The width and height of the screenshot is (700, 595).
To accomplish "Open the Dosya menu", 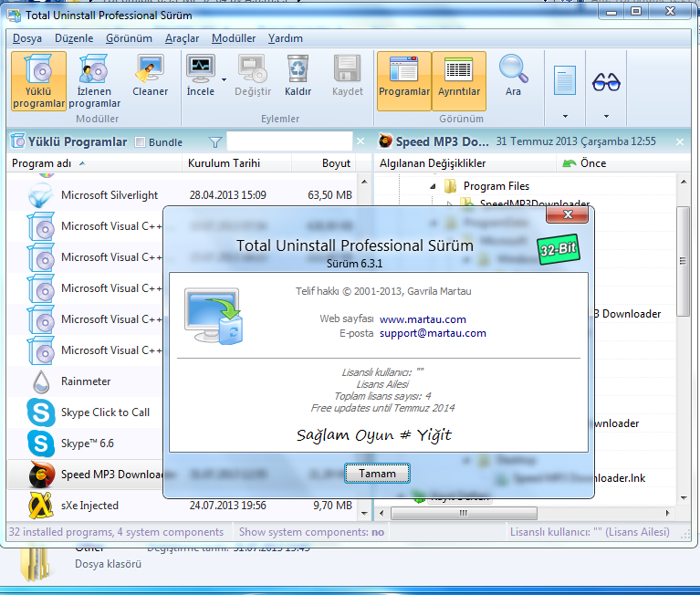I will [27, 38].
